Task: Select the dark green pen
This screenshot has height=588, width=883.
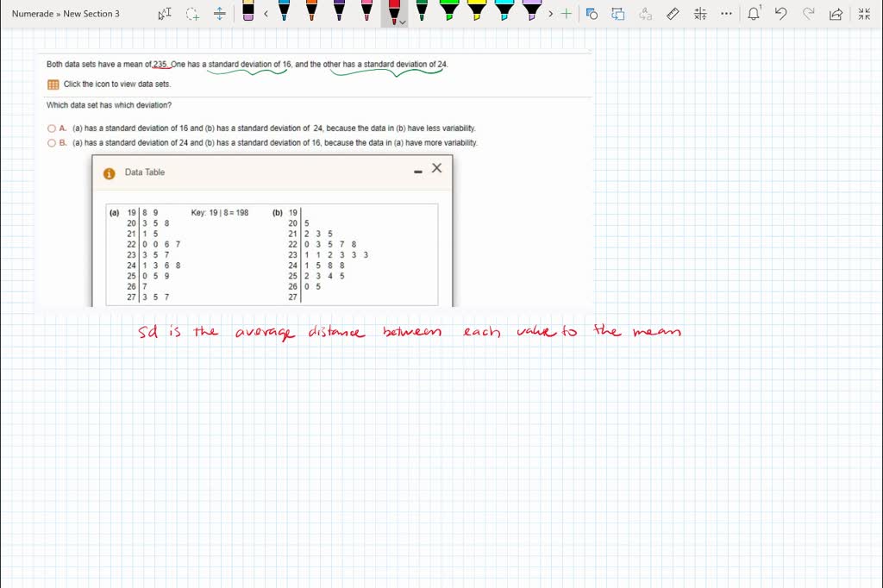Action: click(422, 10)
